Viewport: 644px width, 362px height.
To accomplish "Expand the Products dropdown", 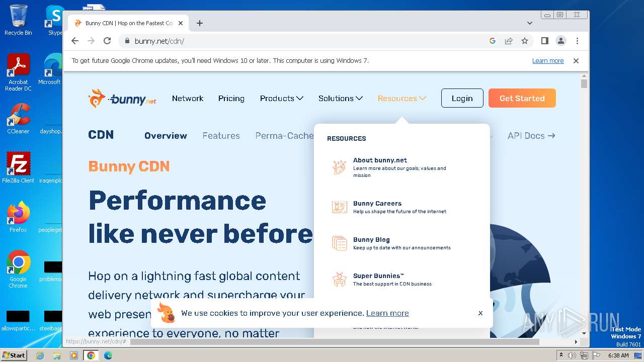I will (281, 99).
